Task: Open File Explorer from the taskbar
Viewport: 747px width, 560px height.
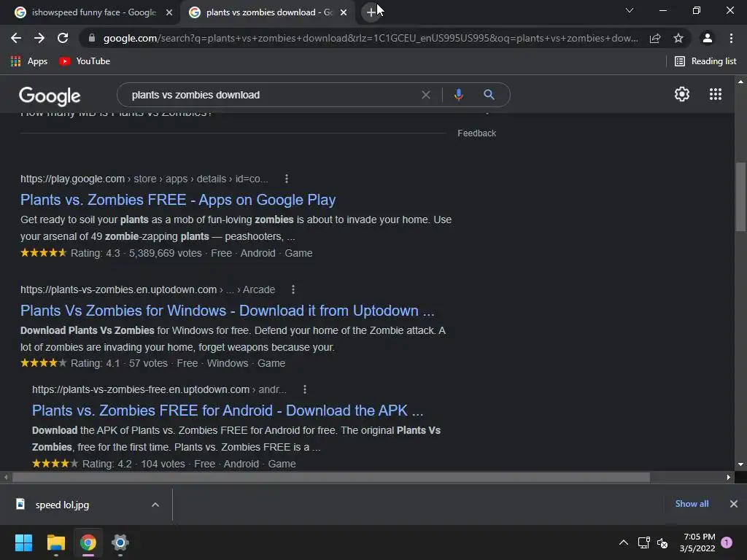Action: (55, 542)
